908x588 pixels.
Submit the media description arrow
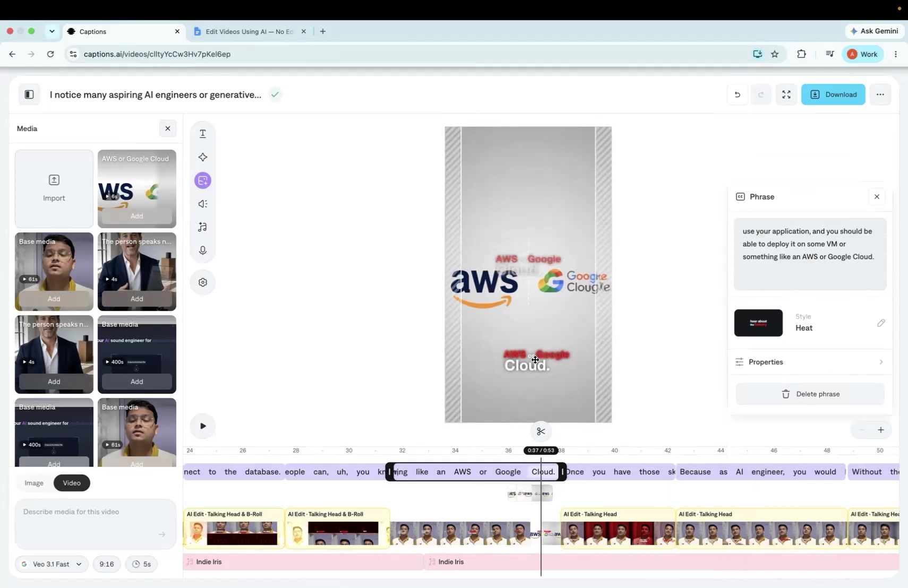click(x=162, y=534)
